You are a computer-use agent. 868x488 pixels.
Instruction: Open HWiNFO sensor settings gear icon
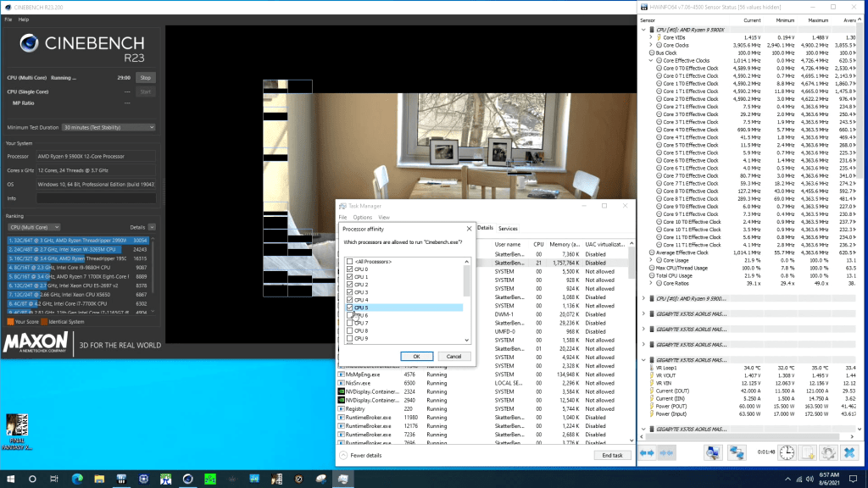point(828,452)
